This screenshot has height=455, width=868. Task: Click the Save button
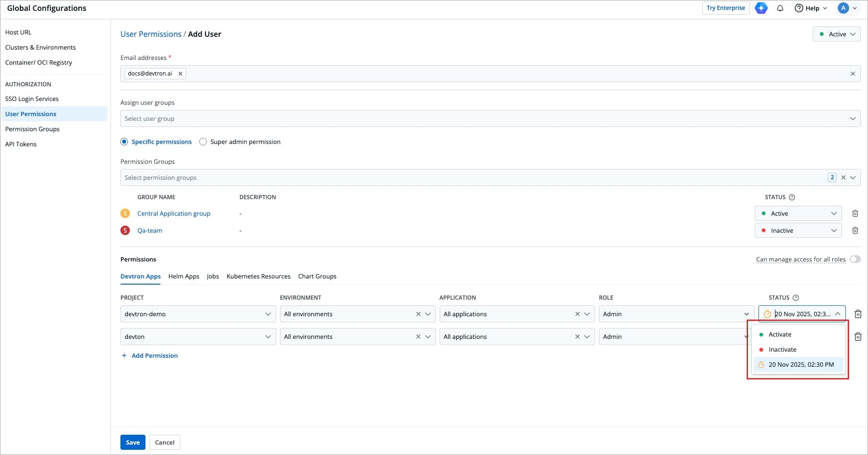[133, 442]
